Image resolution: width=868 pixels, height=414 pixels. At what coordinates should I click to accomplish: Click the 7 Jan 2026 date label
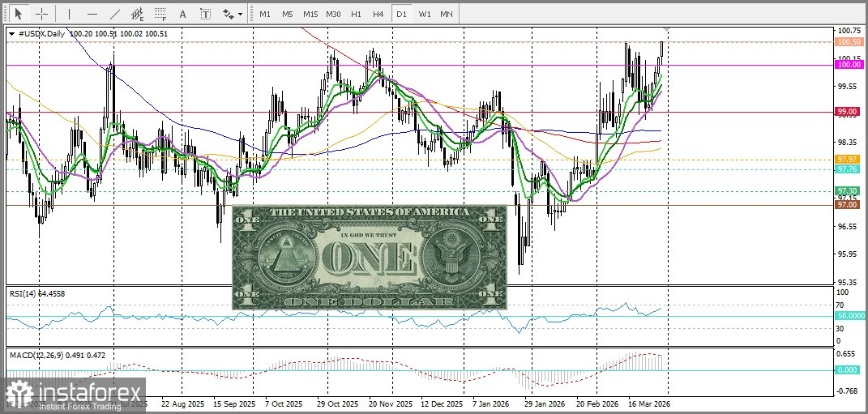point(491,404)
